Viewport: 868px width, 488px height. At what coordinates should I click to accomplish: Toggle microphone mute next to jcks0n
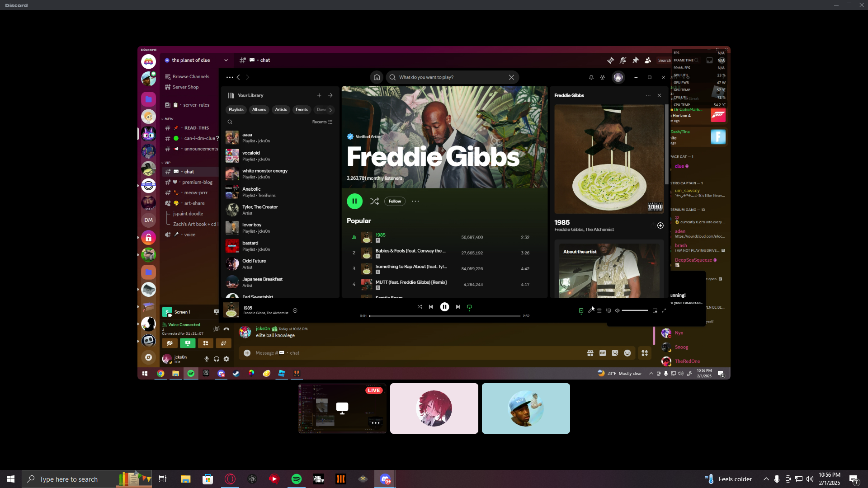click(x=207, y=359)
